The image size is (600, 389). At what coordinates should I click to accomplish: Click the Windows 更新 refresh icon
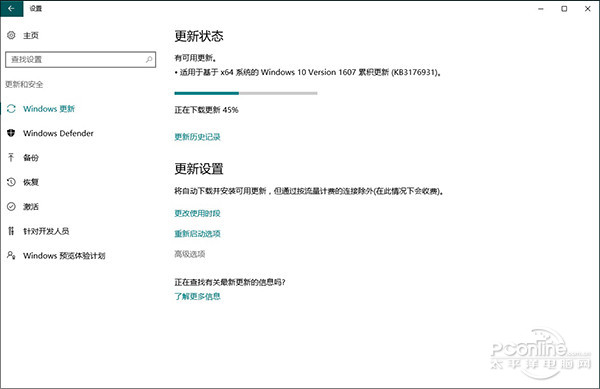11,109
